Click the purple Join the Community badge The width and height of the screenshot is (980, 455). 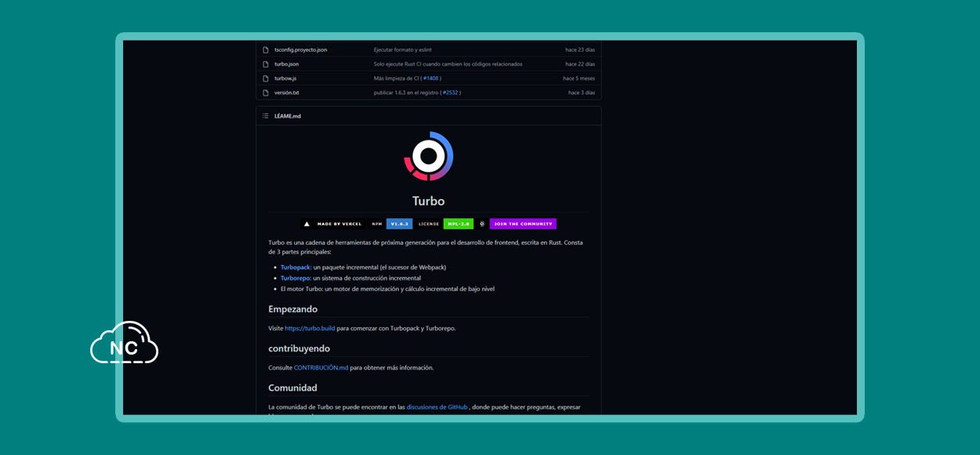[x=523, y=224]
